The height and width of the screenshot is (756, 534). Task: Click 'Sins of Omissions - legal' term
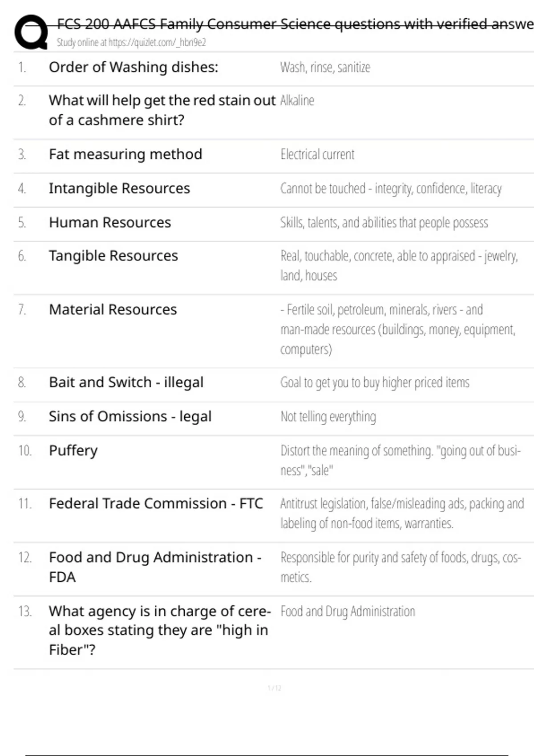tap(130, 417)
